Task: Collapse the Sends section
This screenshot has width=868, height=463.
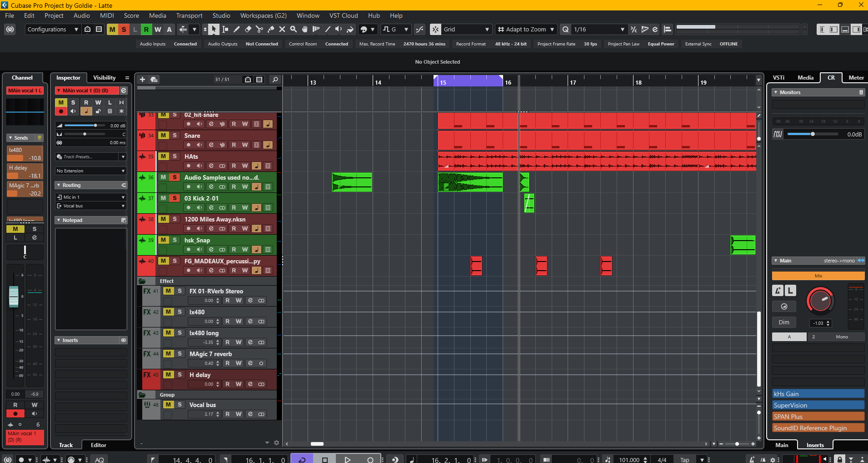Action: click(10, 138)
